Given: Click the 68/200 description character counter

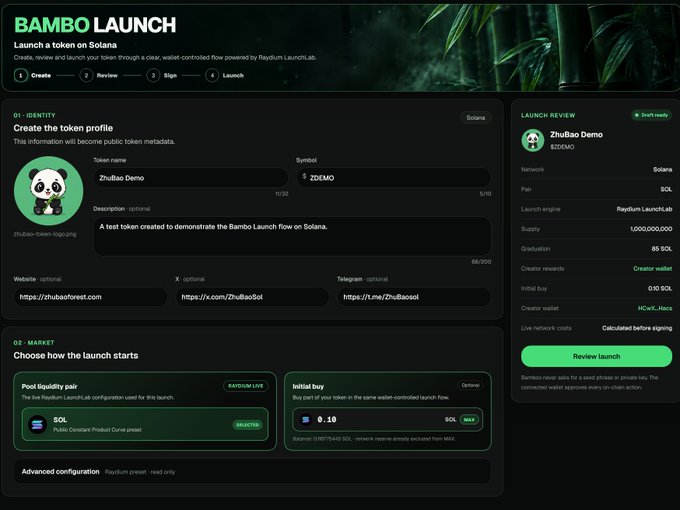Looking at the screenshot, I should point(481,262).
